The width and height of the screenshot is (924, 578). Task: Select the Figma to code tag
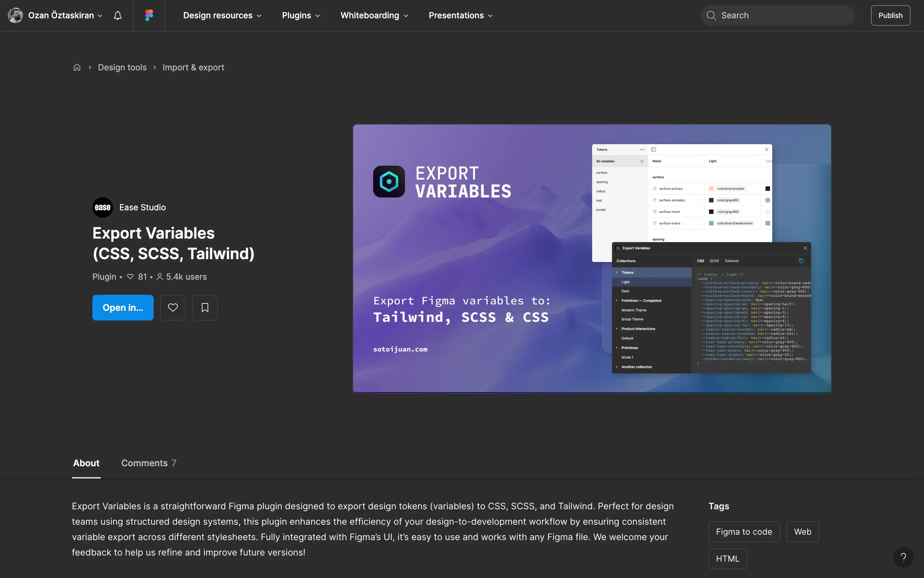tap(744, 532)
